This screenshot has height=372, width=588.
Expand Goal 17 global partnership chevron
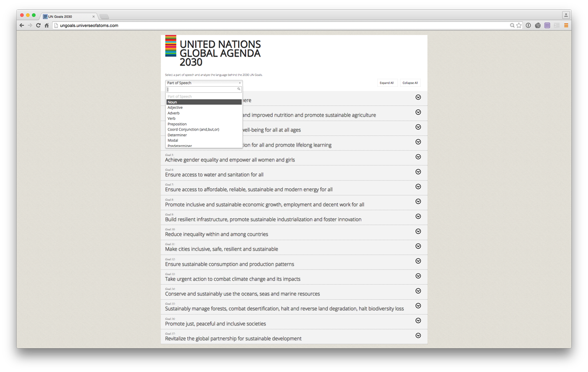[418, 335]
